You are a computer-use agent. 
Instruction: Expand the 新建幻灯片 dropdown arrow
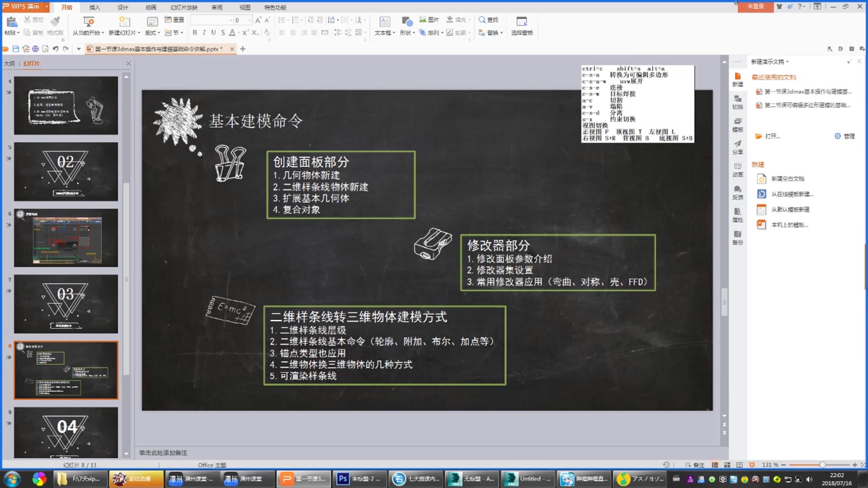click(139, 33)
